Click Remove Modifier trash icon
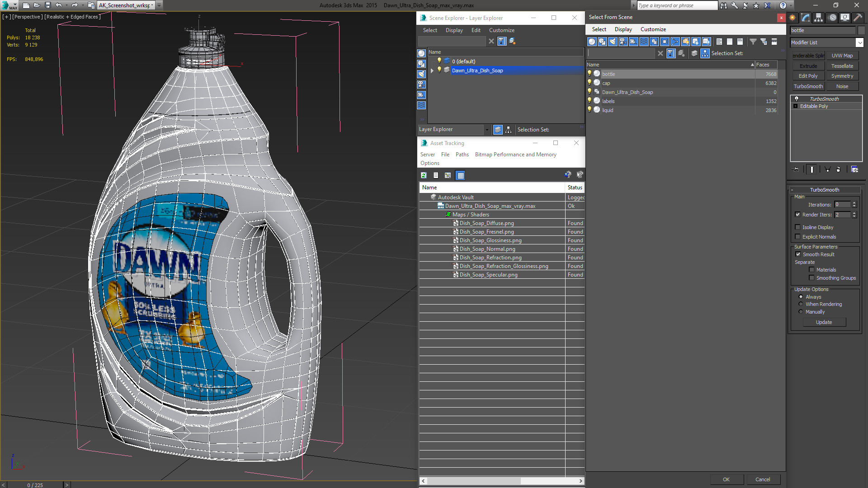Image resolution: width=868 pixels, height=488 pixels. click(839, 169)
